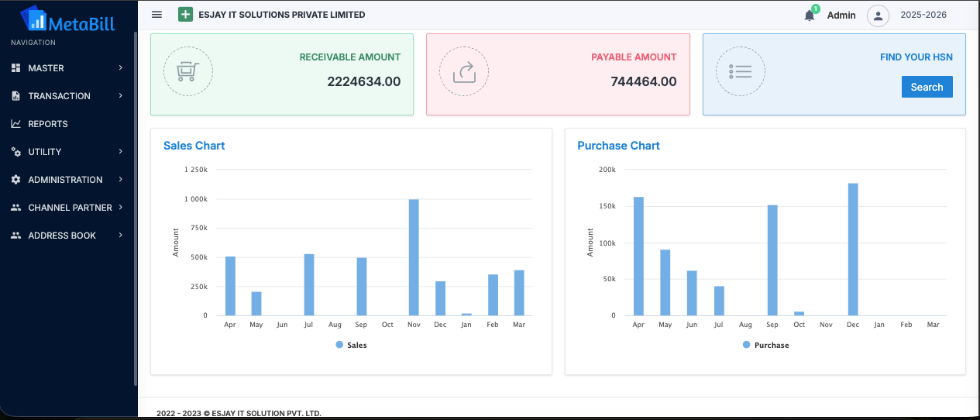Open the notification bell
980x420 pixels.
coord(810,15)
